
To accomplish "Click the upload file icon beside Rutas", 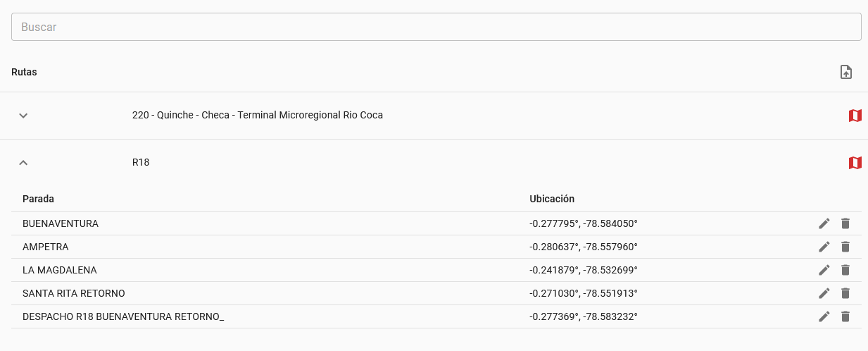I will [x=846, y=72].
